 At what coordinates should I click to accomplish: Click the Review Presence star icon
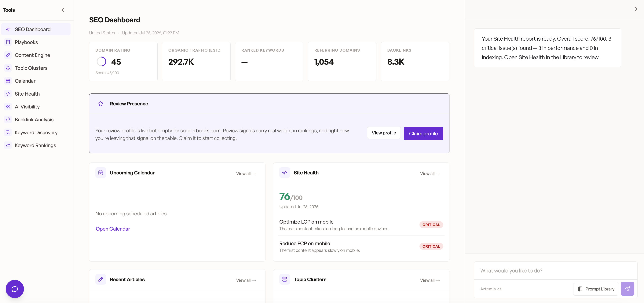101,104
